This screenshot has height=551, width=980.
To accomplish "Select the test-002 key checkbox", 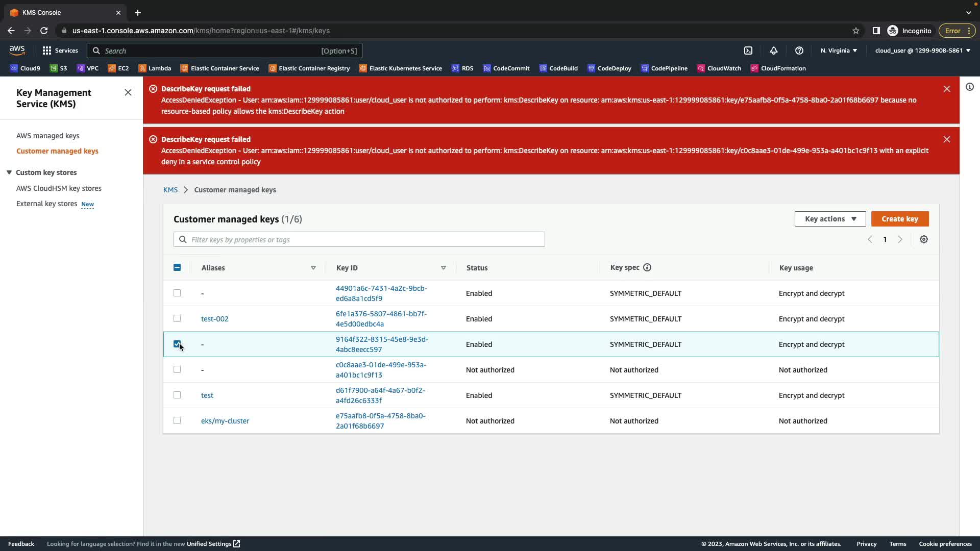I will coord(177,318).
